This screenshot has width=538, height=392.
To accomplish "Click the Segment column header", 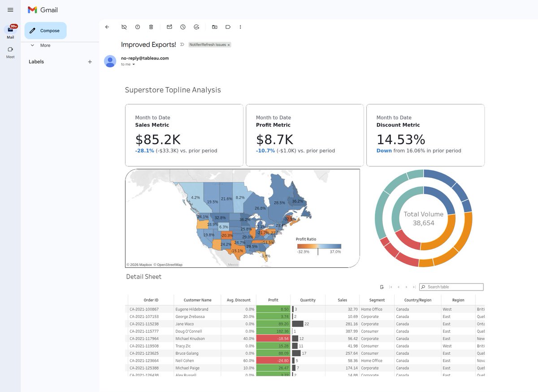I will (x=377, y=300).
